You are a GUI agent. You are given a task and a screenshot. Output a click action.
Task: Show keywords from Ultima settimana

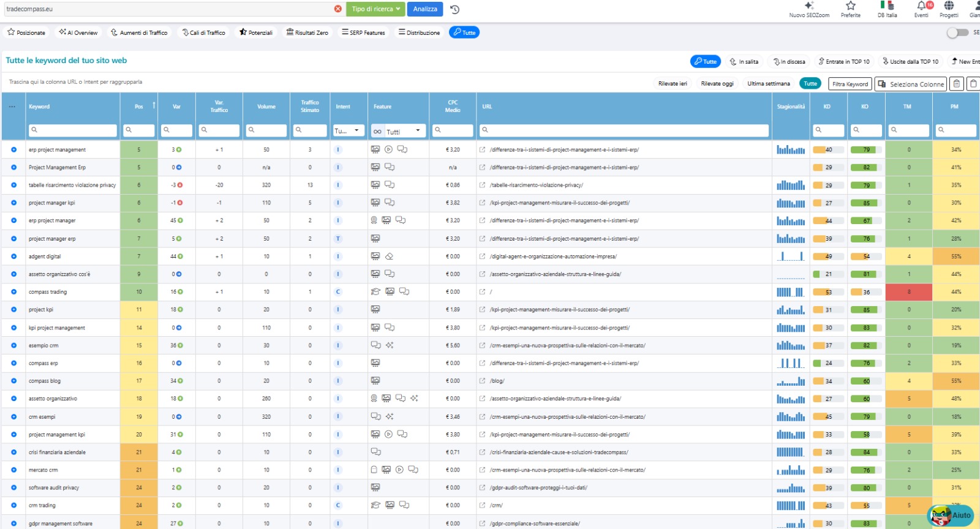[x=769, y=83]
